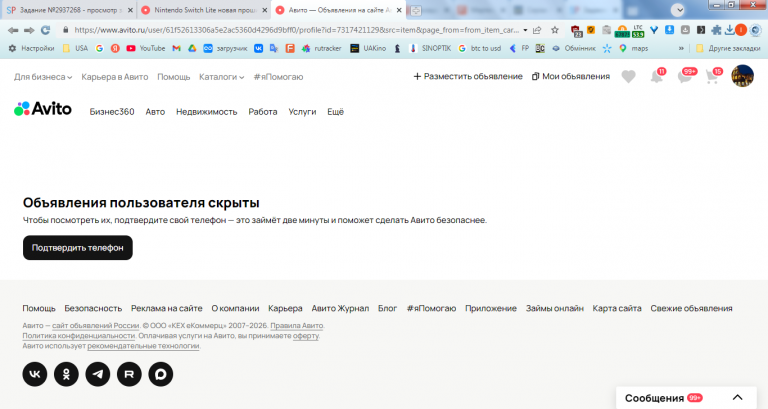
Task: Open О компании in the footer
Action: coord(235,308)
